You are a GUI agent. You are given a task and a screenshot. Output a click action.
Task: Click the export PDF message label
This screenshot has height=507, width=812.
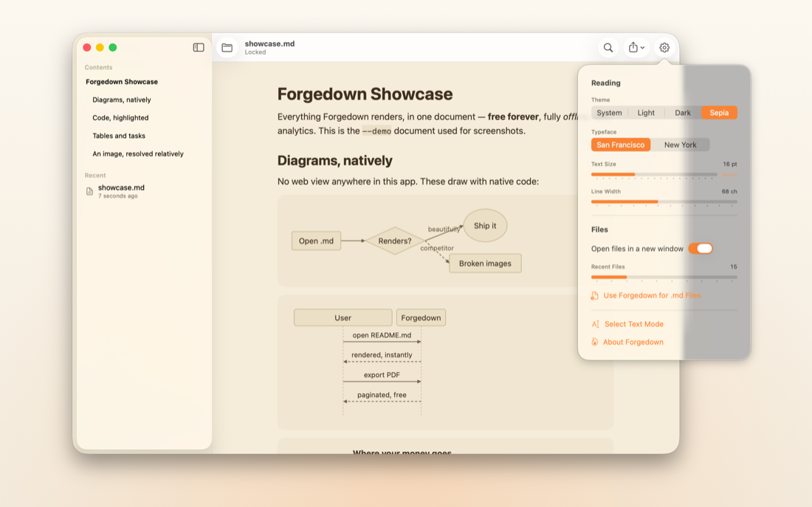[x=382, y=375]
